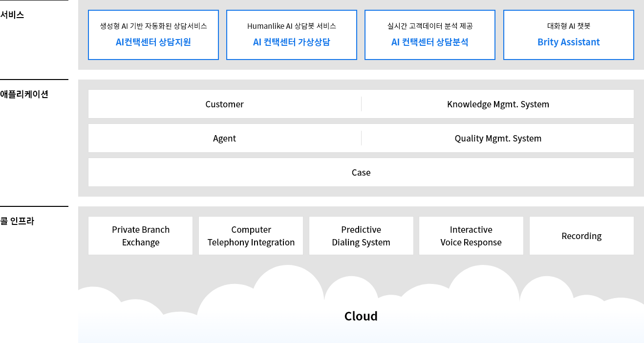Toggle the Agent module panel
This screenshot has width=644, height=343.
click(224, 138)
